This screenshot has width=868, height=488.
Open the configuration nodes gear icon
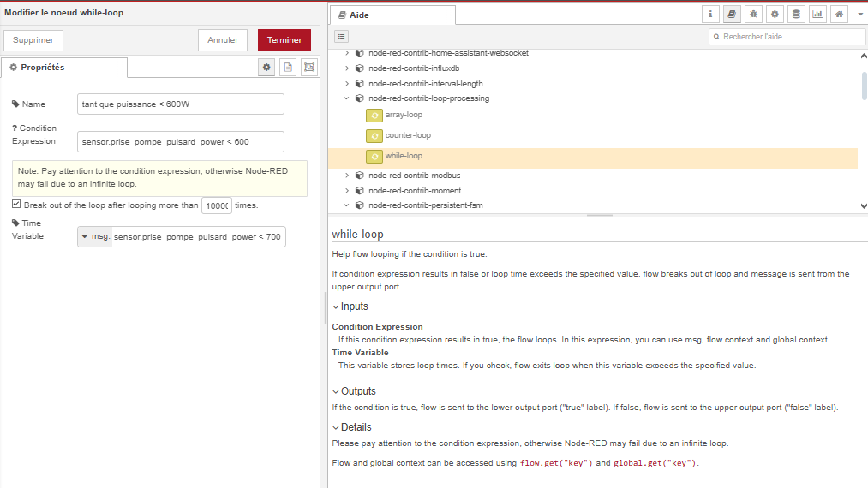click(x=775, y=15)
